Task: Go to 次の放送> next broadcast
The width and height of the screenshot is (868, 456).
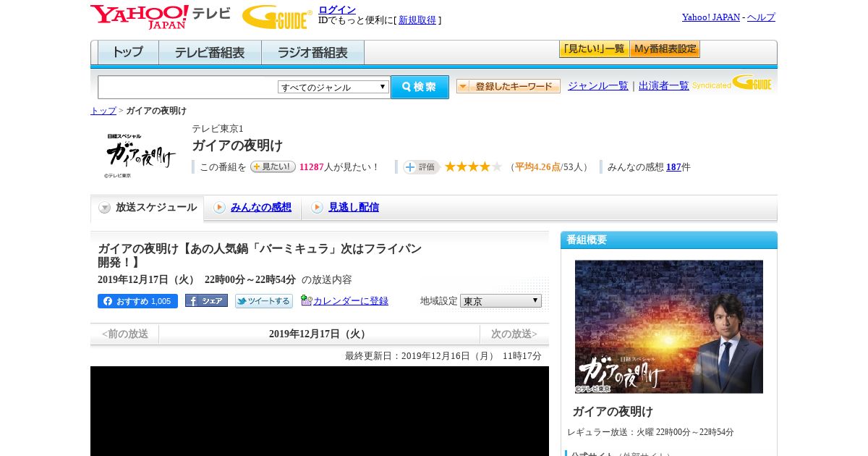Action: (514, 334)
